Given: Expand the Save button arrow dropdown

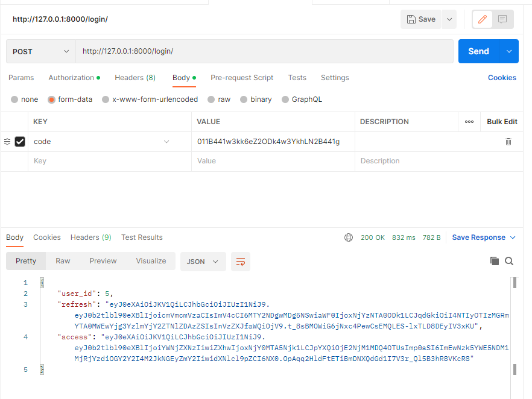Looking at the screenshot, I should point(449,19).
